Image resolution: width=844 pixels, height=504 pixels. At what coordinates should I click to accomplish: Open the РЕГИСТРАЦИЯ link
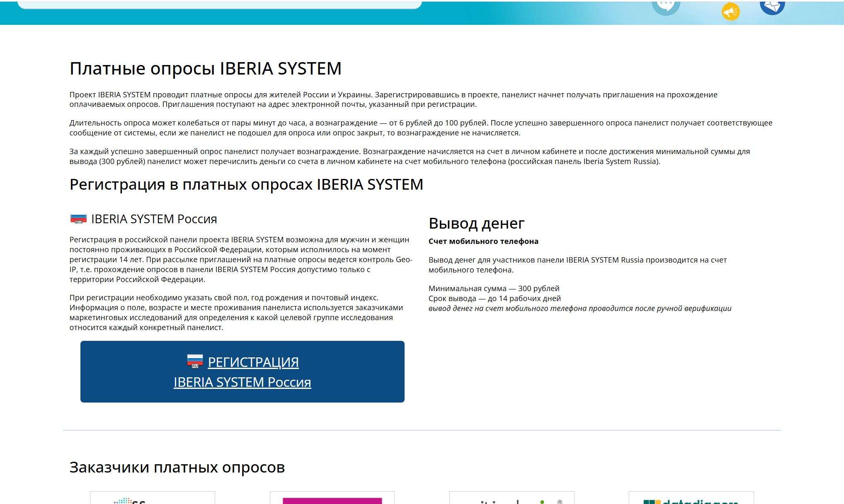point(253,362)
